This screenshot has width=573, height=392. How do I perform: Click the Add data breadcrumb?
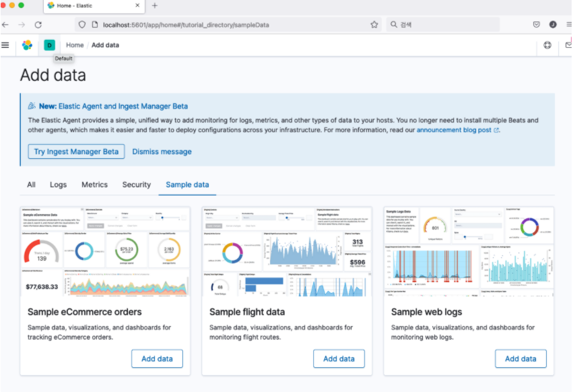pos(105,45)
